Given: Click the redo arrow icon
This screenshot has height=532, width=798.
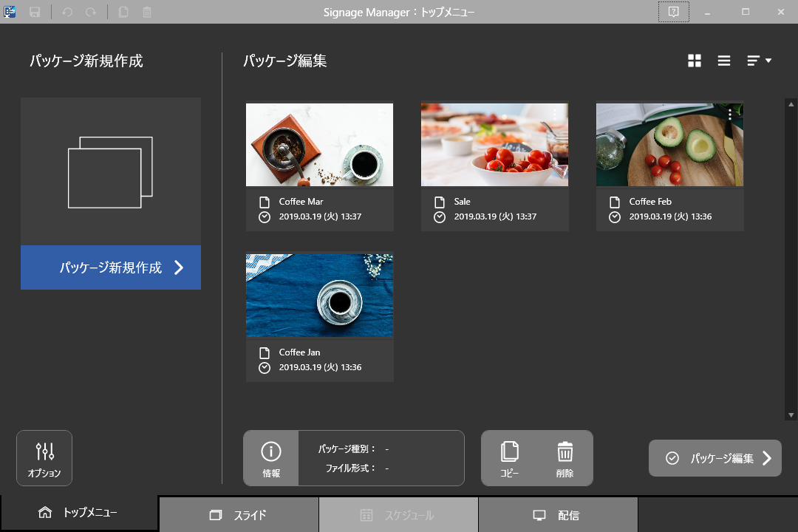Looking at the screenshot, I should [90, 12].
